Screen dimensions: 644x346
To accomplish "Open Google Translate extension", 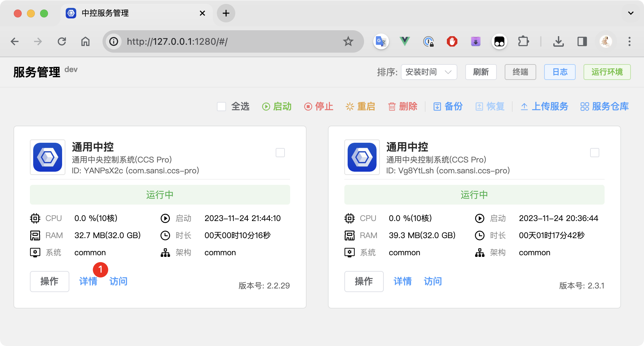I will [381, 41].
